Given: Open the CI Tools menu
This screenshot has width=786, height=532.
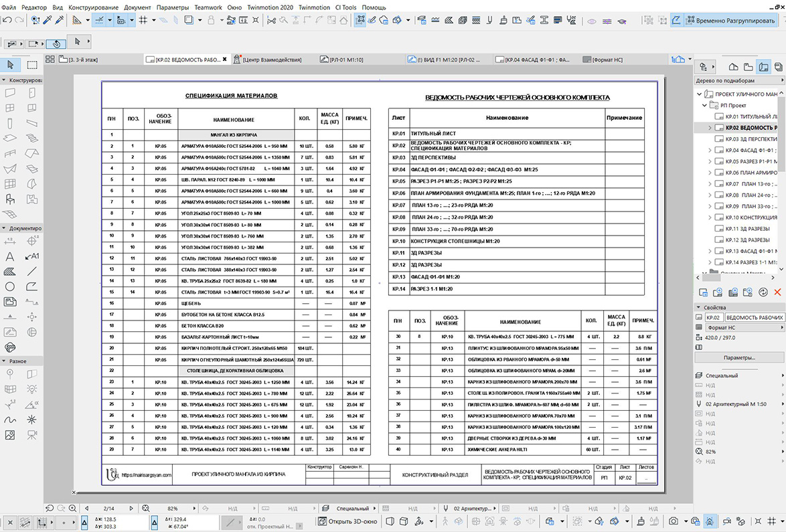Looking at the screenshot, I should pyautogui.click(x=345, y=7).
